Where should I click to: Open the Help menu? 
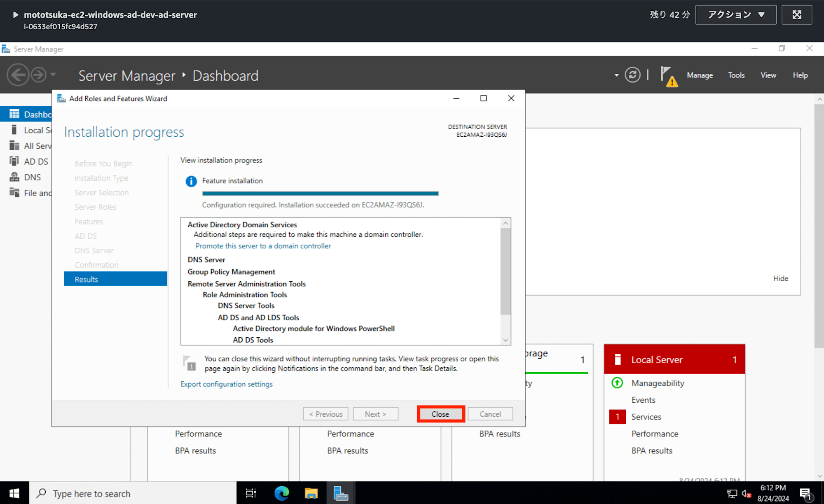point(800,75)
